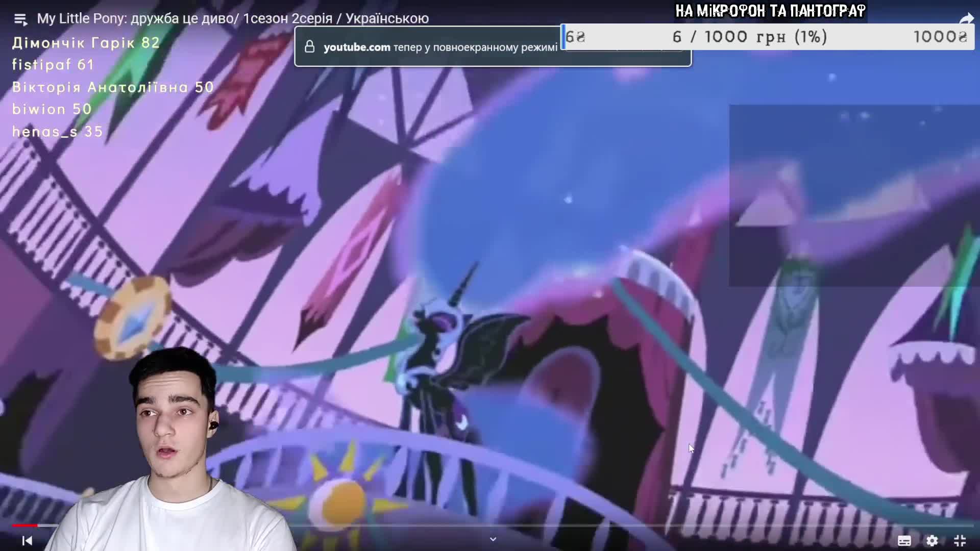Click the share arrow icon
The height and width of the screenshot is (551, 980).
(966, 19)
